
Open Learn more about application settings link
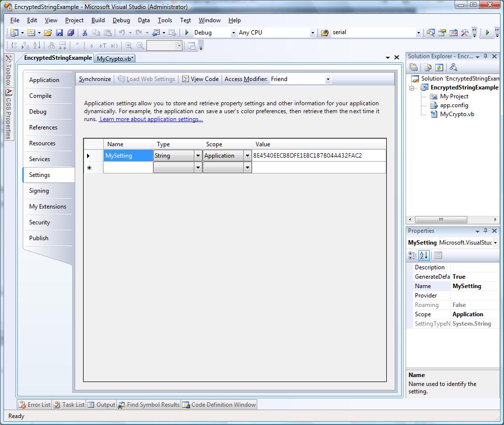(151, 119)
